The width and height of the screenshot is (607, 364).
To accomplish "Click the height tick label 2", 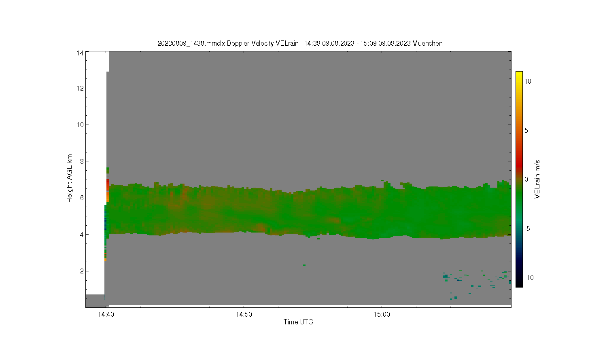I will click(82, 271).
